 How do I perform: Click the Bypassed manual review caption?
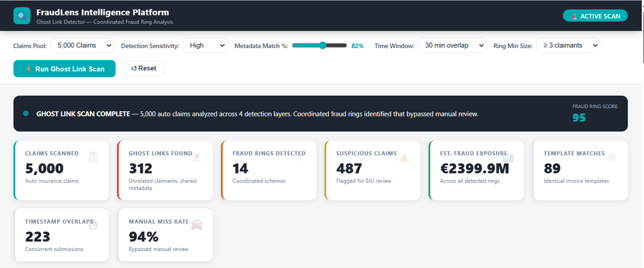point(159,249)
